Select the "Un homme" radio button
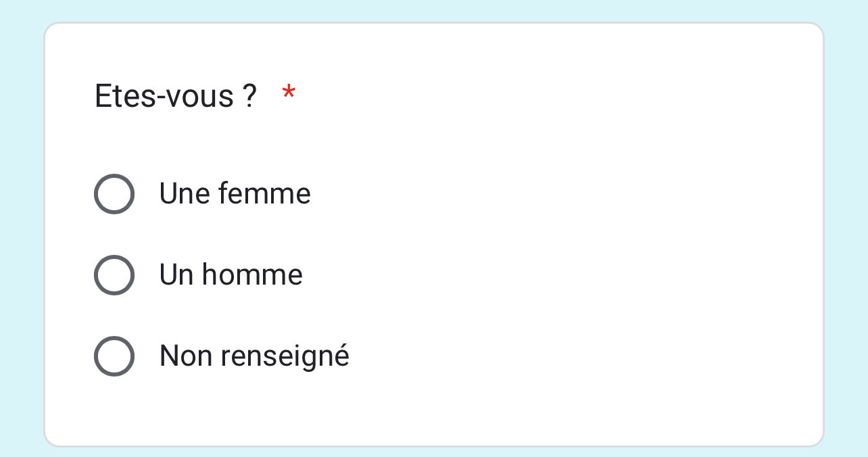 [x=114, y=275]
